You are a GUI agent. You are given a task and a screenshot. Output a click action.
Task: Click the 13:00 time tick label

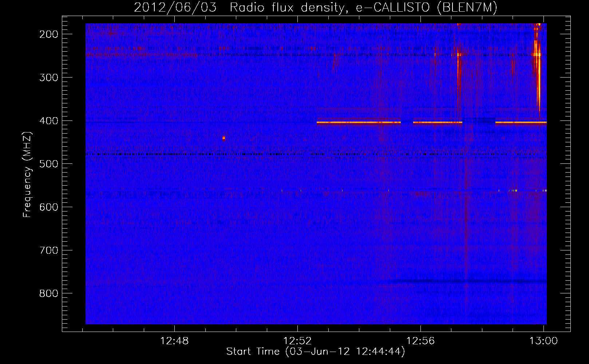[543, 341]
